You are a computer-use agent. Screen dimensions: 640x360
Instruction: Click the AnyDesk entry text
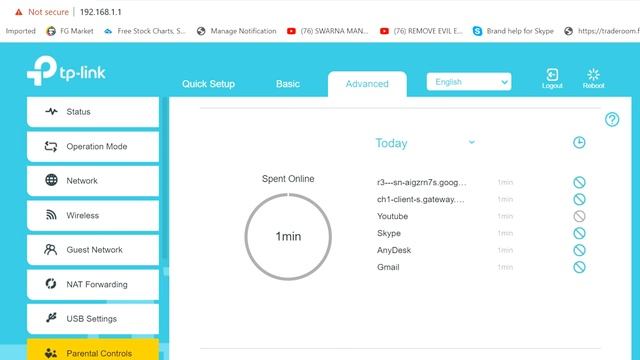pyautogui.click(x=394, y=250)
